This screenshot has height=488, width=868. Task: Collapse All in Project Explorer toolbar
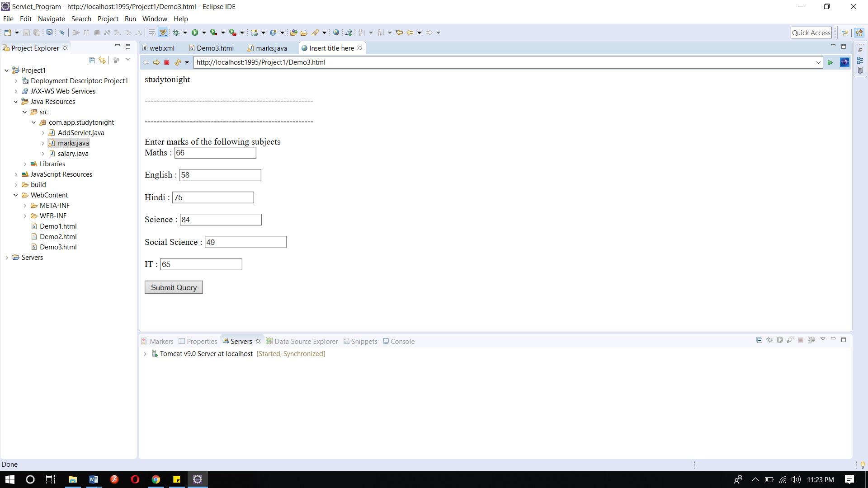[x=92, y=60]
